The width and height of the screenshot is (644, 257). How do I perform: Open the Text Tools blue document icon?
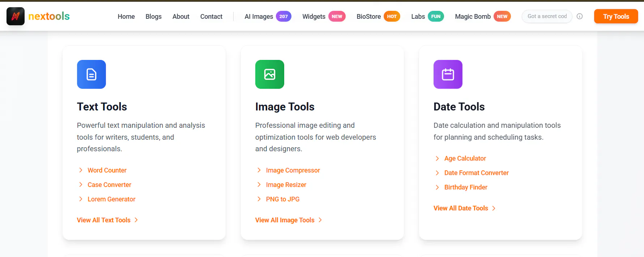pyautogui.click(x=91, y=74)
